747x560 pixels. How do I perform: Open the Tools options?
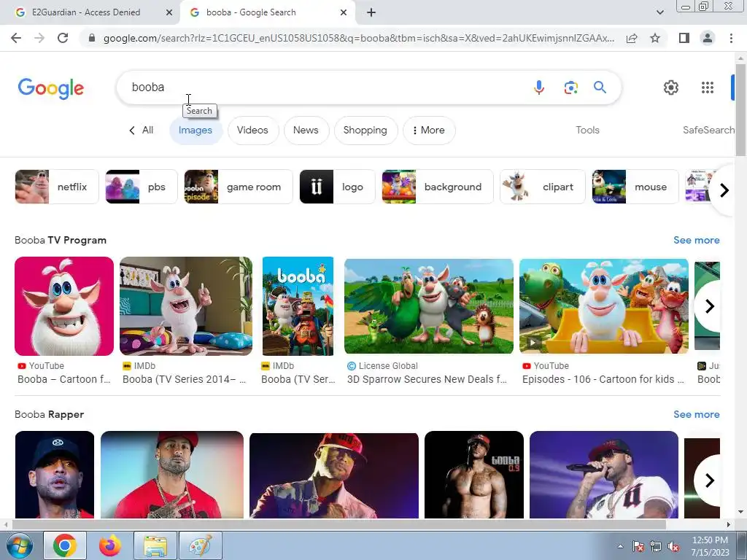587,130
